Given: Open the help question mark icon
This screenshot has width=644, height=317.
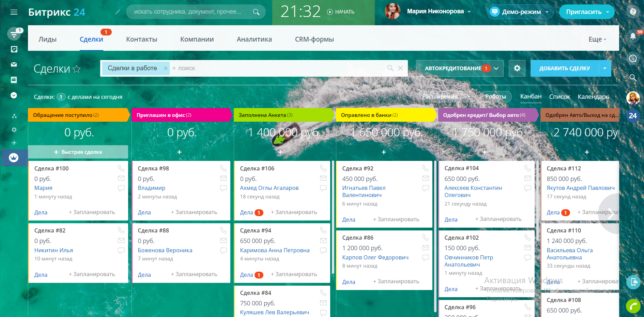Looking at the screenshot, I should (633, 12).
